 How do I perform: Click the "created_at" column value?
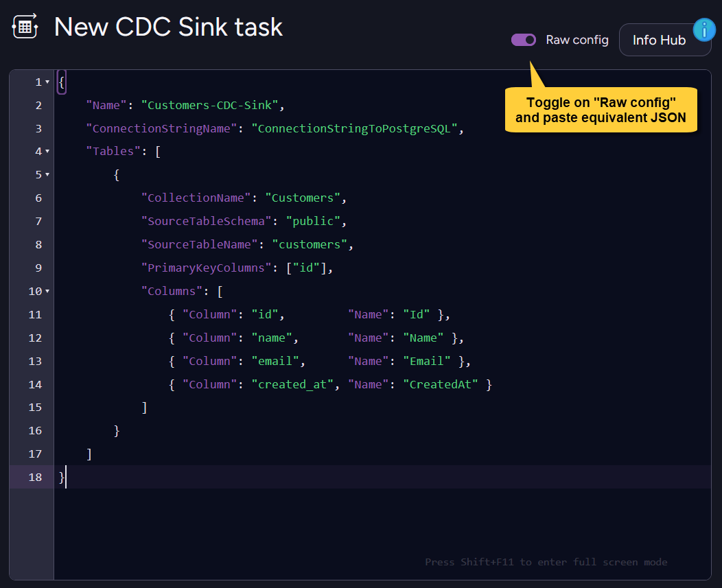292,384
